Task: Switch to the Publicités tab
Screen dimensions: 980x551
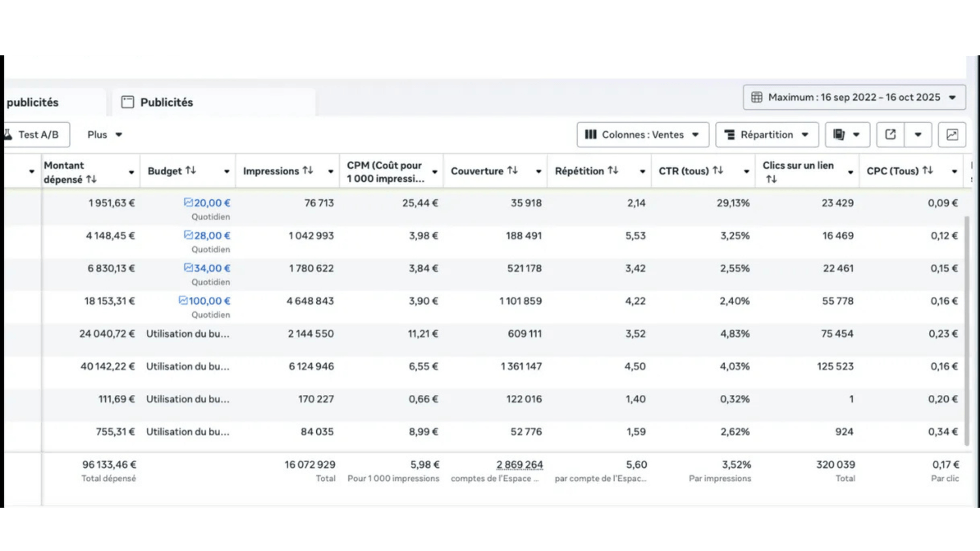Action: click(x=167, y=102)
